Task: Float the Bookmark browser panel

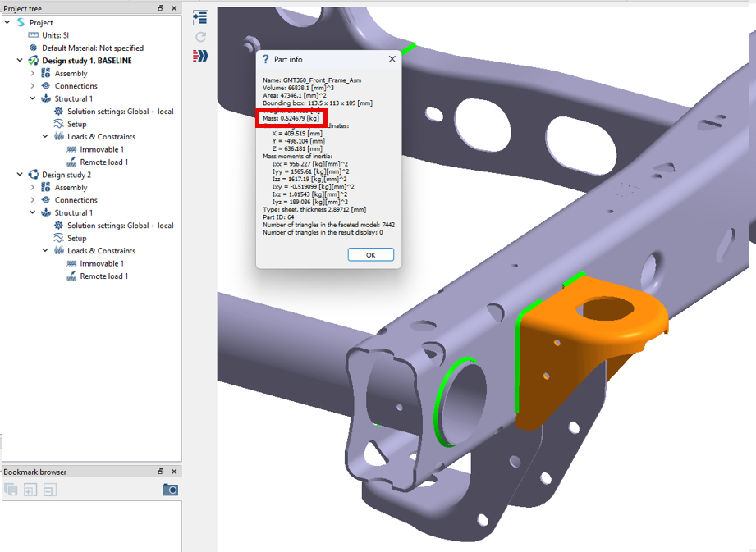Action: pos(161,472)
